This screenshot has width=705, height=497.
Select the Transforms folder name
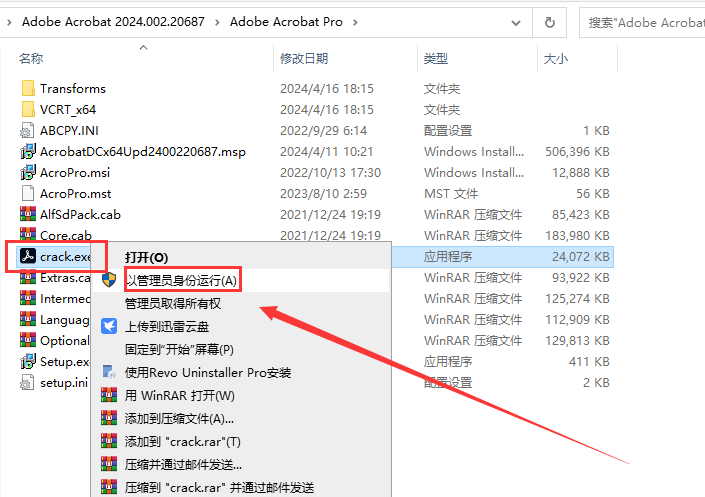[73, 89]
